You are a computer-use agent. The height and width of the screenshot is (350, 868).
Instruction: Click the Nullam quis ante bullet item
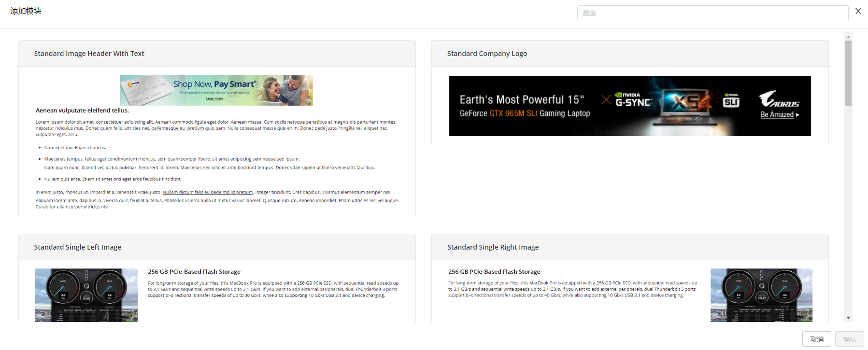tap(113, 179)
